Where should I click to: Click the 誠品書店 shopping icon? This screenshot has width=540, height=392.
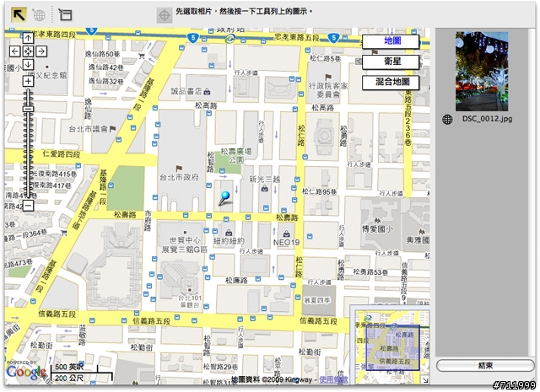click(207, 92)
